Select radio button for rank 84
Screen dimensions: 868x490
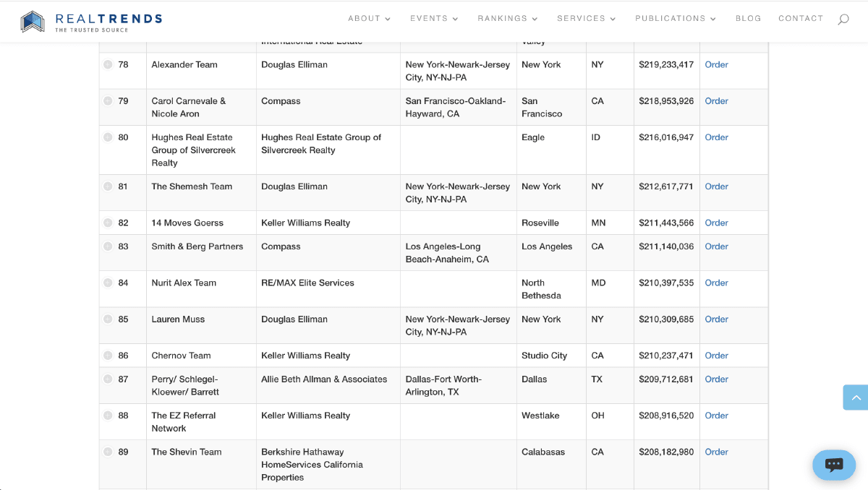click(108, 283)
